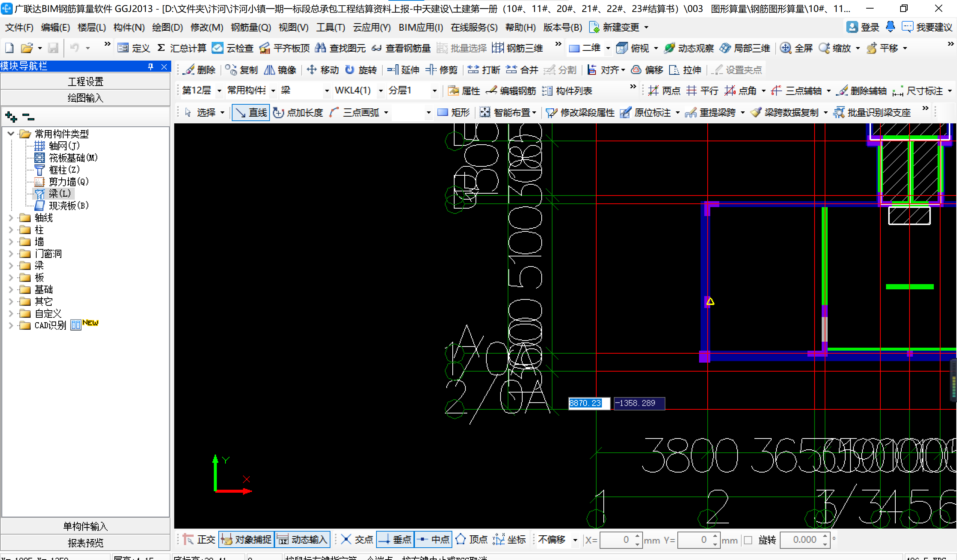Toggle 坐标 coordinate snap
The height and width of the screenshot is (560, 957).
coord(509,539)
